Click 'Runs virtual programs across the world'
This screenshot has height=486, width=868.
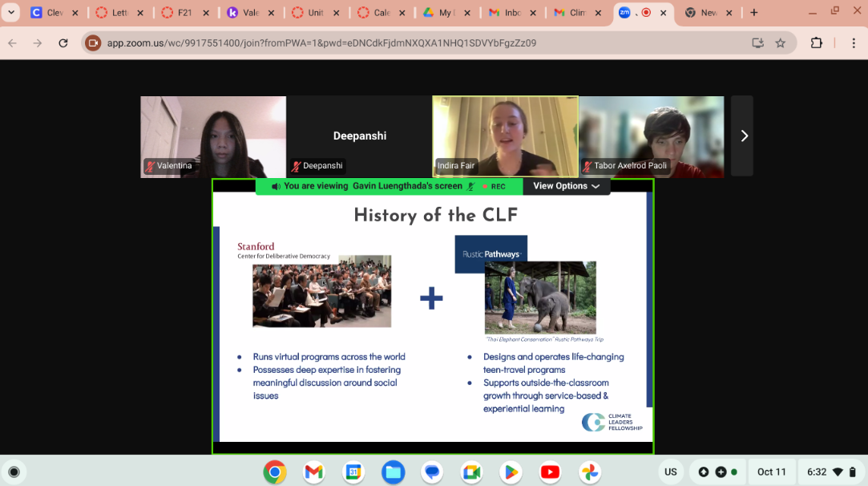[x=329, y=356]
